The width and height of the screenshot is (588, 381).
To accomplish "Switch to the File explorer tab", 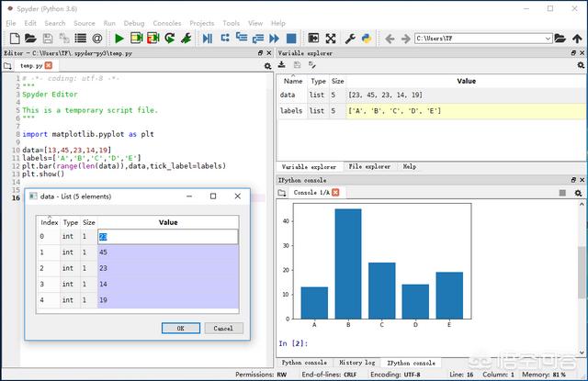I will (369, 167).
